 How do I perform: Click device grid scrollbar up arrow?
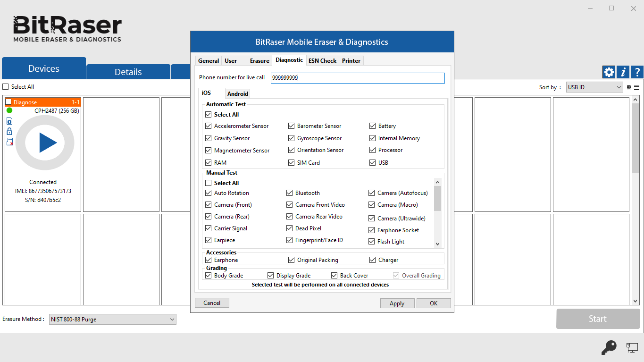(635, 100)
